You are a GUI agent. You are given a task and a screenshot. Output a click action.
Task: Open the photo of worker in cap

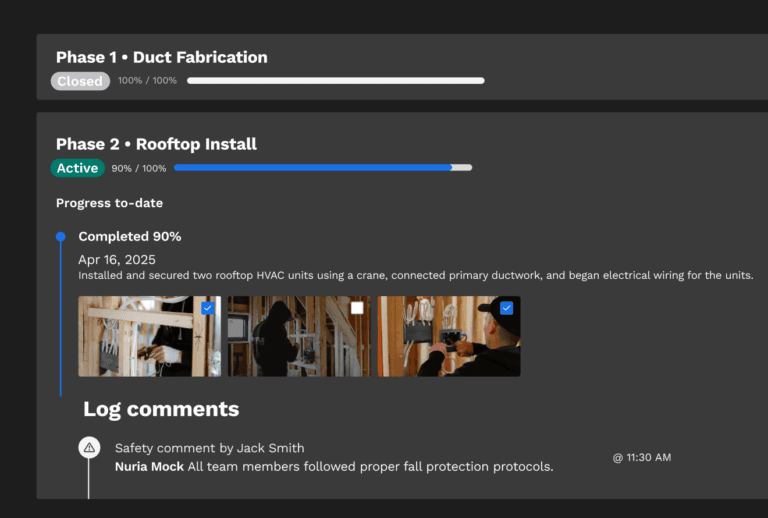449,336
